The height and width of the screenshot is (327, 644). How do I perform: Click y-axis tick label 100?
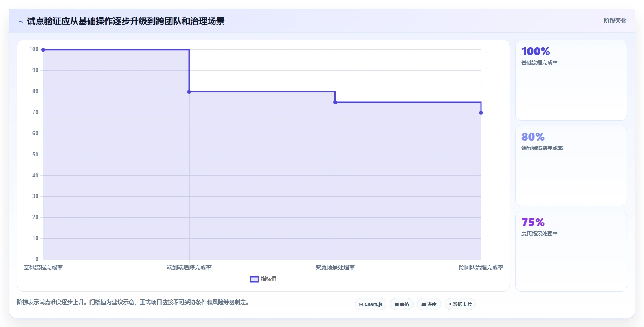[34, 49]
